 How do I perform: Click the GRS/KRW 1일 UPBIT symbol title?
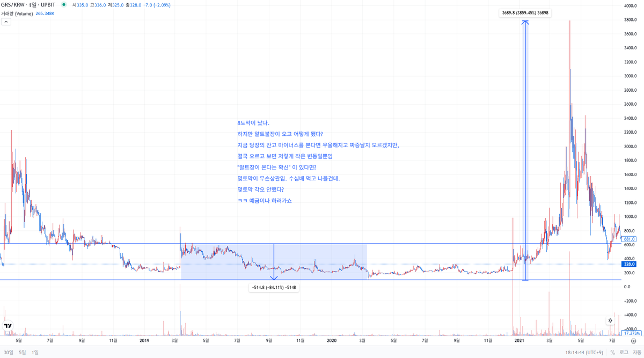[28, 4]
